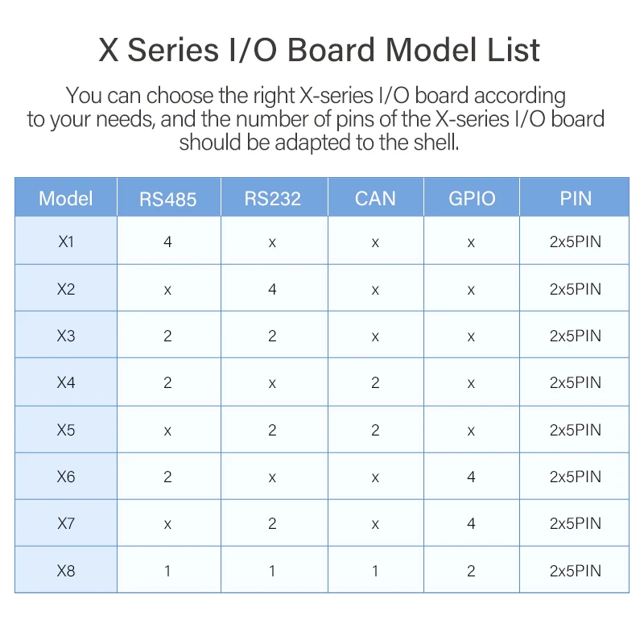The width and height of the screenshot is (644, 644).
Task: Select the X6 GPIO value 4
Action: (x=471, y=477)
